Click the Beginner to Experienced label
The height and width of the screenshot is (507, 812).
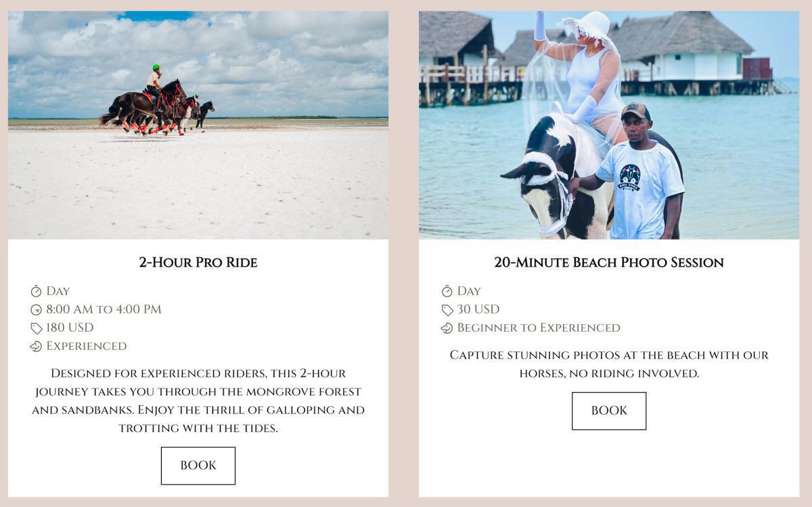tap(539, 328)
